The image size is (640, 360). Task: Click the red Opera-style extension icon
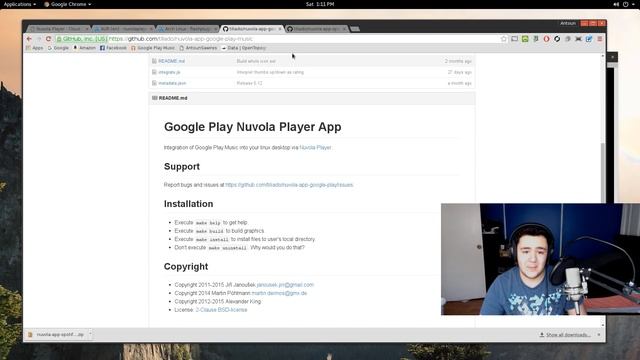click(x=547, y=39)
